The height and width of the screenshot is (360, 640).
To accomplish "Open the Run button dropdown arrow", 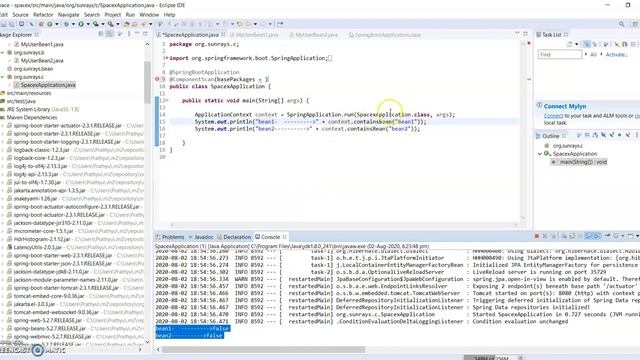I will point(88,24).
